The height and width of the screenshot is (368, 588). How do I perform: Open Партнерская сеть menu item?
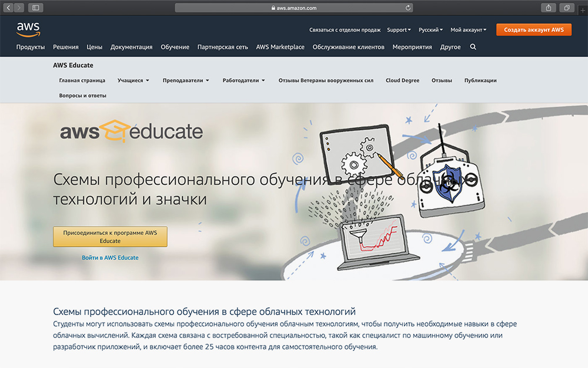(x=223, y=47)
